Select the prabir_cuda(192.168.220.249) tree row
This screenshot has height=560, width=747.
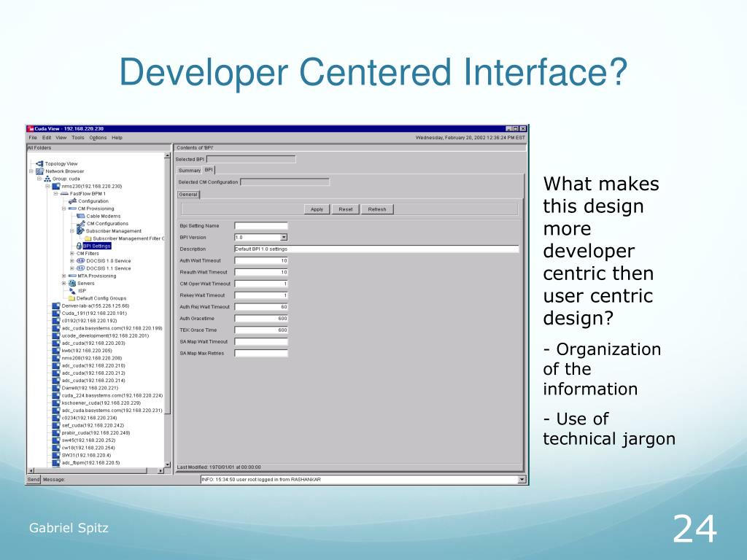pyautogui.click(x=91, y=433)
